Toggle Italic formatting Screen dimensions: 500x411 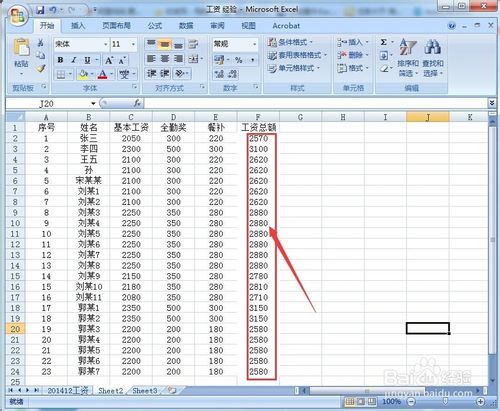click(74, 60)
